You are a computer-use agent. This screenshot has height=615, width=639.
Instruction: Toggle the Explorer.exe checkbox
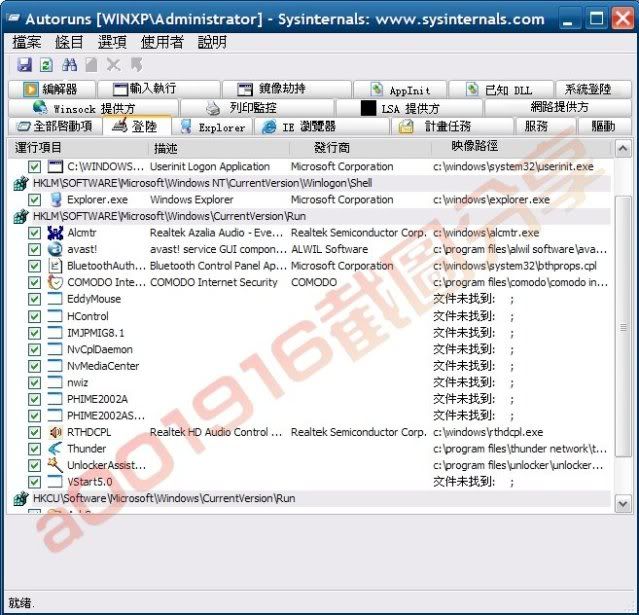[35, 200]
